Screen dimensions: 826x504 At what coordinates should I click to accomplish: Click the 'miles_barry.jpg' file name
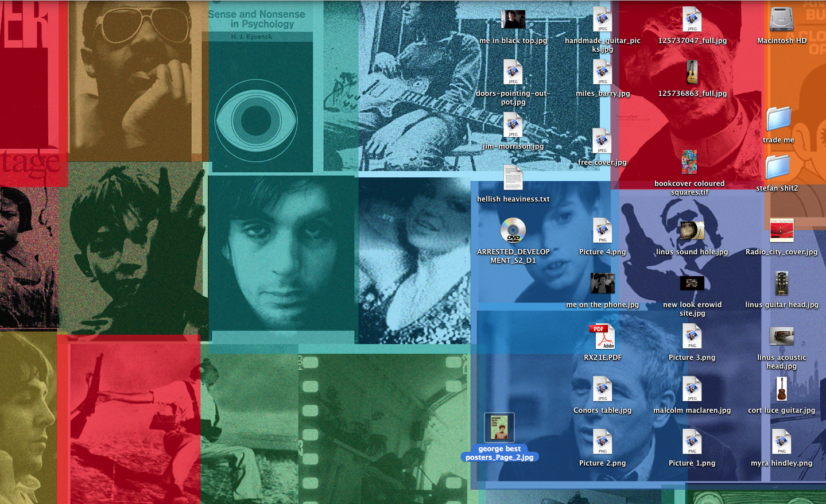603,94
